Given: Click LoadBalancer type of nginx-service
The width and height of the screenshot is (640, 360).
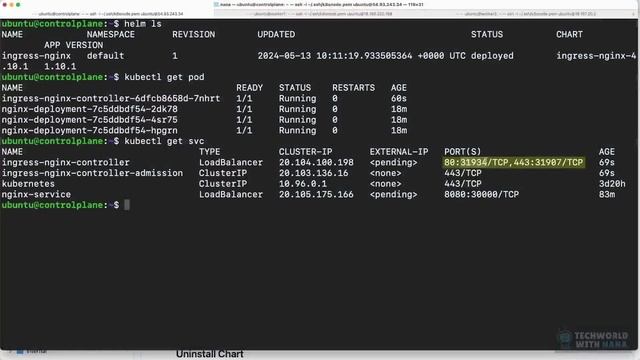Looking at the screenshot, I should coord(231,194).
